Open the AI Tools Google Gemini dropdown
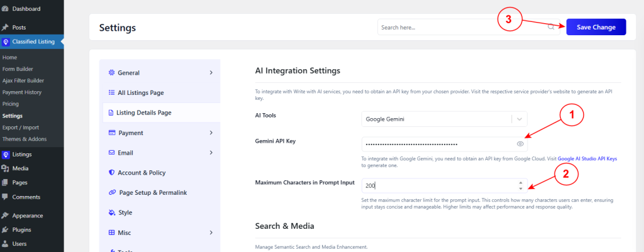Image resolution: width=644 pixels, height=252 pixels. pyautogui.click(x=445, y=119)
